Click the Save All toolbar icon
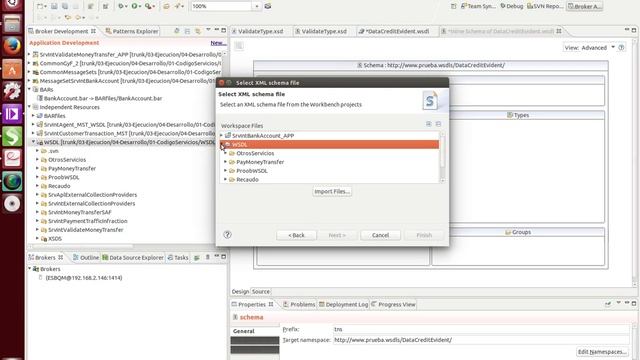 pos(65,6)
